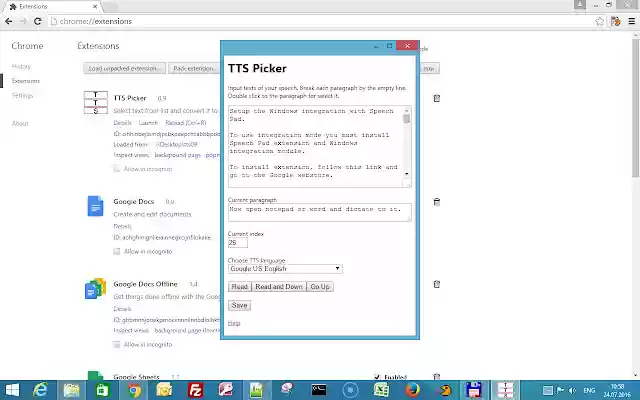
Task: Open FileZilla from taskbar
Action: (196, 390)
